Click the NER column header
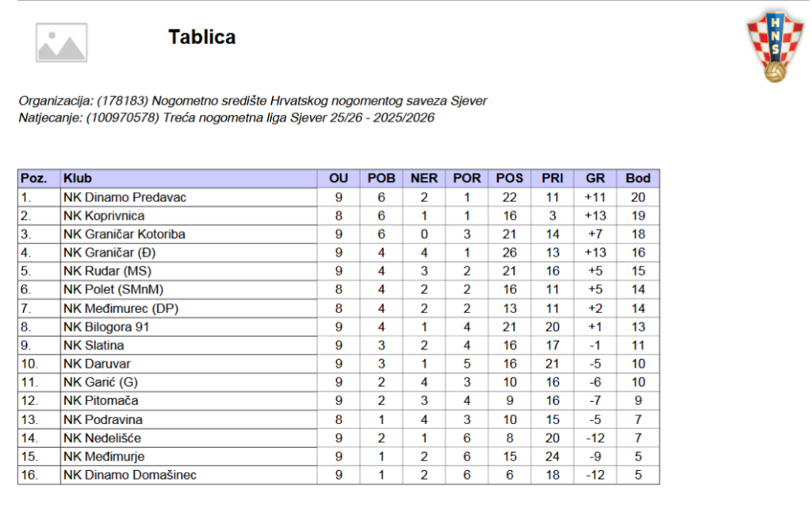The image size is (812, 513). point(424,178)
